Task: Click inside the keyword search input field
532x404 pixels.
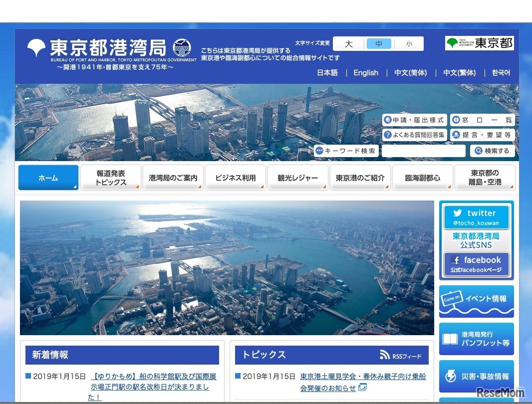Action: (x=423, y=151)
